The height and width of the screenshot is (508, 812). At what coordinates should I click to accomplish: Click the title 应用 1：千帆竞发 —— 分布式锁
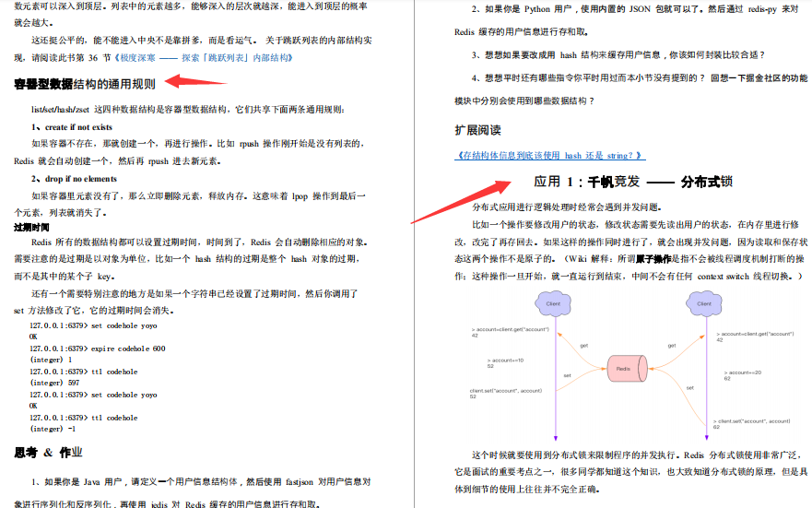pos(633,182)
